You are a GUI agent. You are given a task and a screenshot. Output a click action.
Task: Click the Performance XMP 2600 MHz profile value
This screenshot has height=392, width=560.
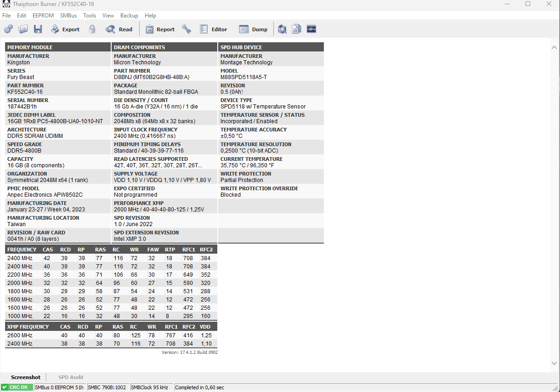pyautogui.click(x=159, y=210)
